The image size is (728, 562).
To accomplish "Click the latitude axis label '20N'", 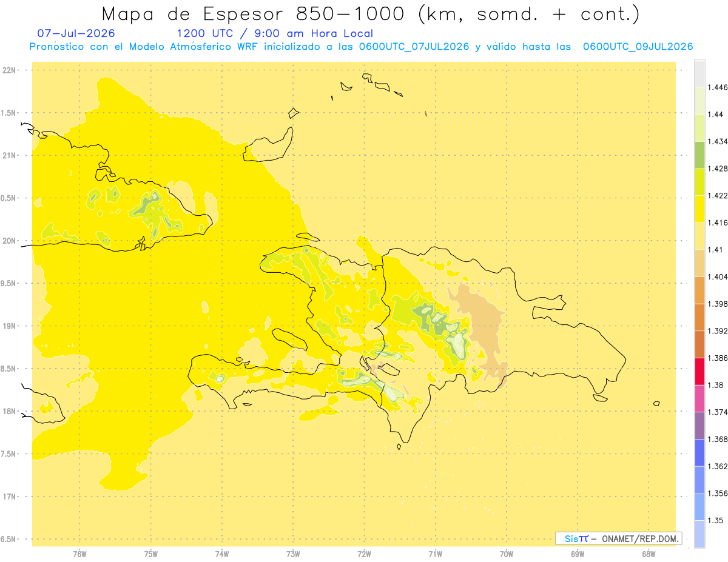I will click(10, 241).
